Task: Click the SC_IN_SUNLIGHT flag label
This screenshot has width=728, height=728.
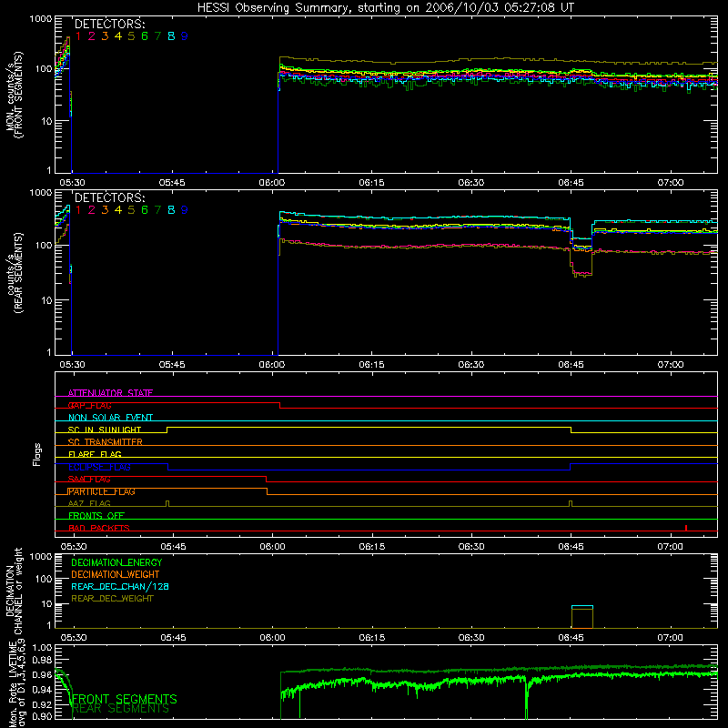Action: 105,430
